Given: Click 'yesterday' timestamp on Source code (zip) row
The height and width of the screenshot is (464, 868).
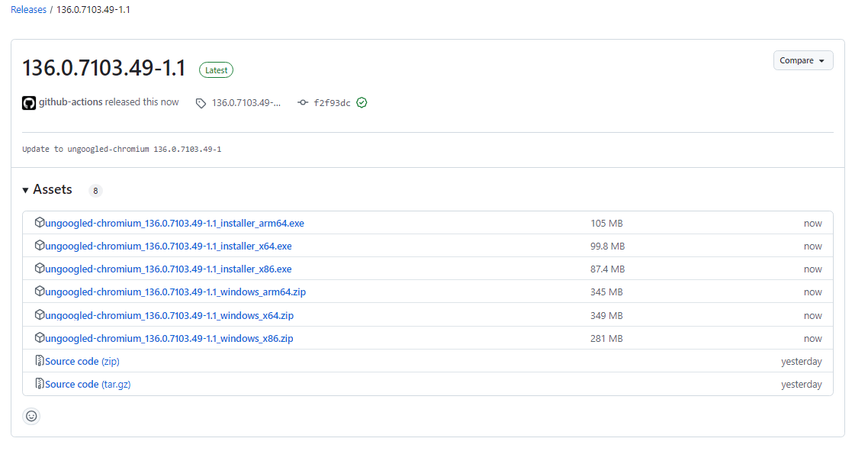Looking at the screenshot, I should point(801,362).
